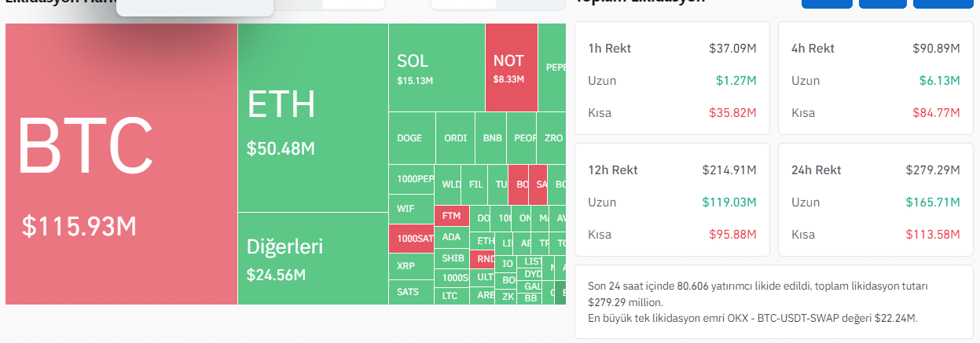Open the ZRO heatmap tile

[553, 138]
